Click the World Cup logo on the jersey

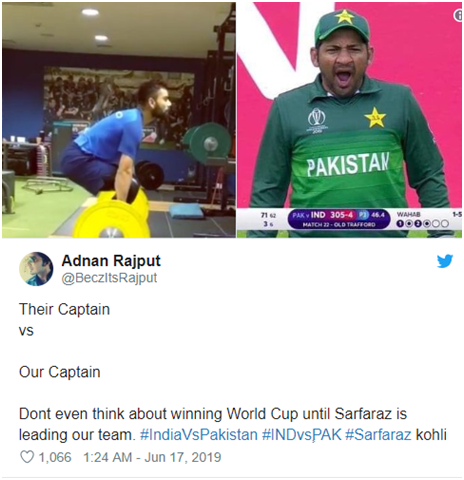pos(316,120)
